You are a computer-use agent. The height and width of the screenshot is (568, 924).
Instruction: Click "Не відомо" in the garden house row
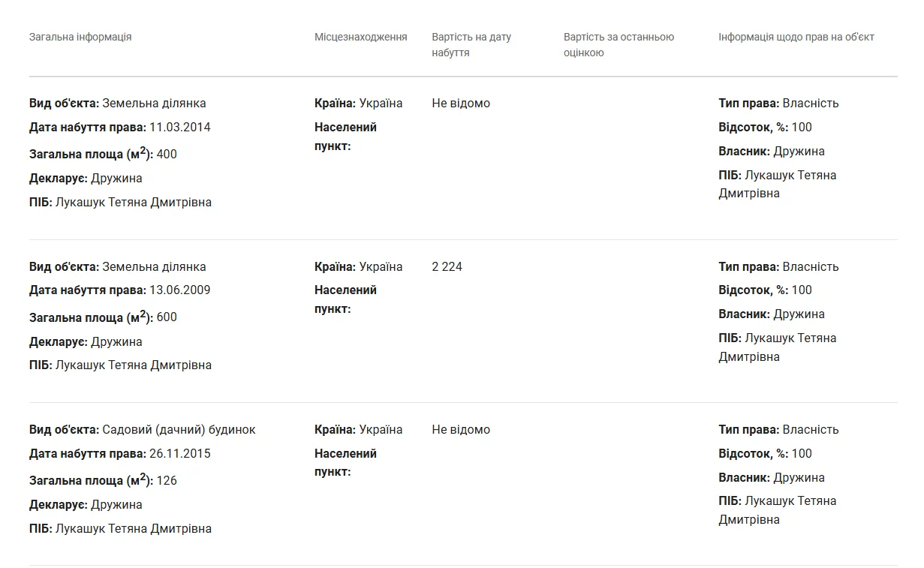pos(461,429)
